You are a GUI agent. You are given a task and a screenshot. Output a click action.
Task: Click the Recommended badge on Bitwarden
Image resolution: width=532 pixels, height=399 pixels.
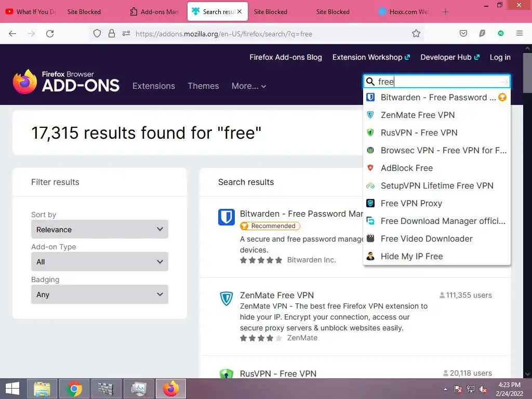270,226
